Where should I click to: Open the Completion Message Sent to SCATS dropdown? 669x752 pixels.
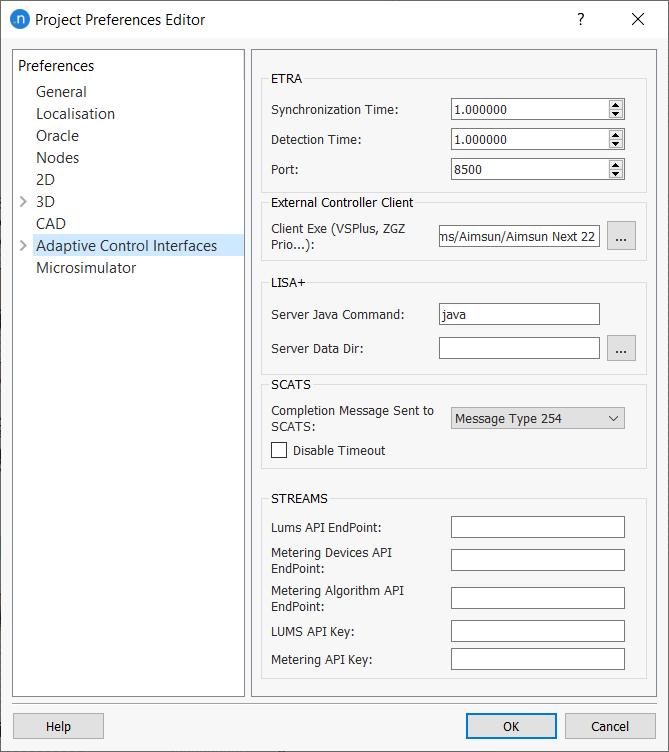(538, 418)
